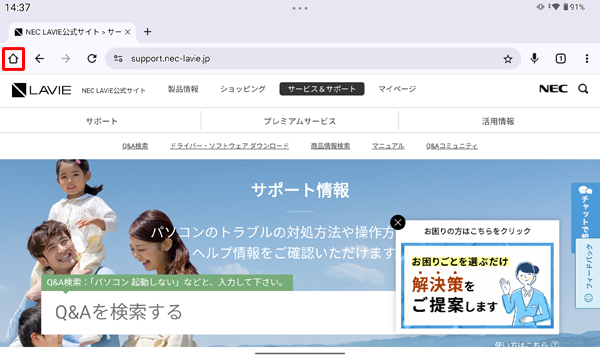Open ドライバー・ソフトウェア ダウンロード link

(230, 146)
